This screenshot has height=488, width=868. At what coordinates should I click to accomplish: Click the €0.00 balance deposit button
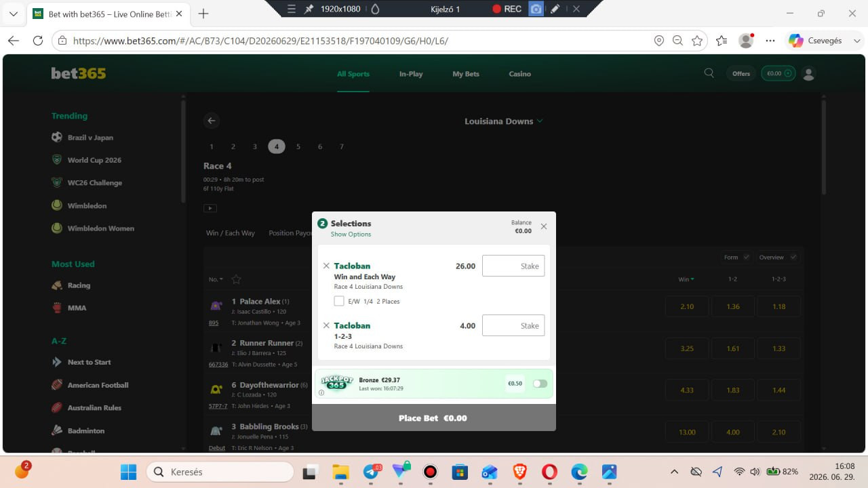778,73
